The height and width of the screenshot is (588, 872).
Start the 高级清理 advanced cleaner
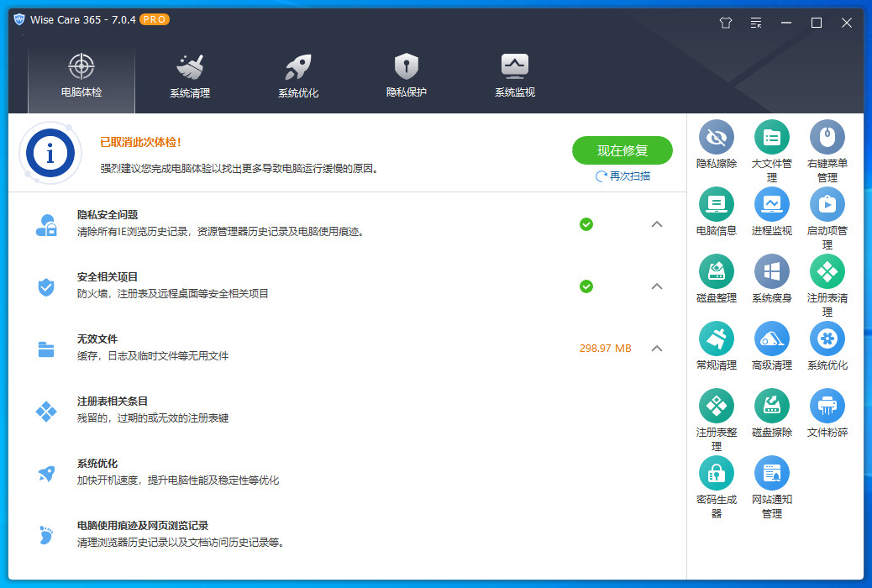tap(772, 347)
